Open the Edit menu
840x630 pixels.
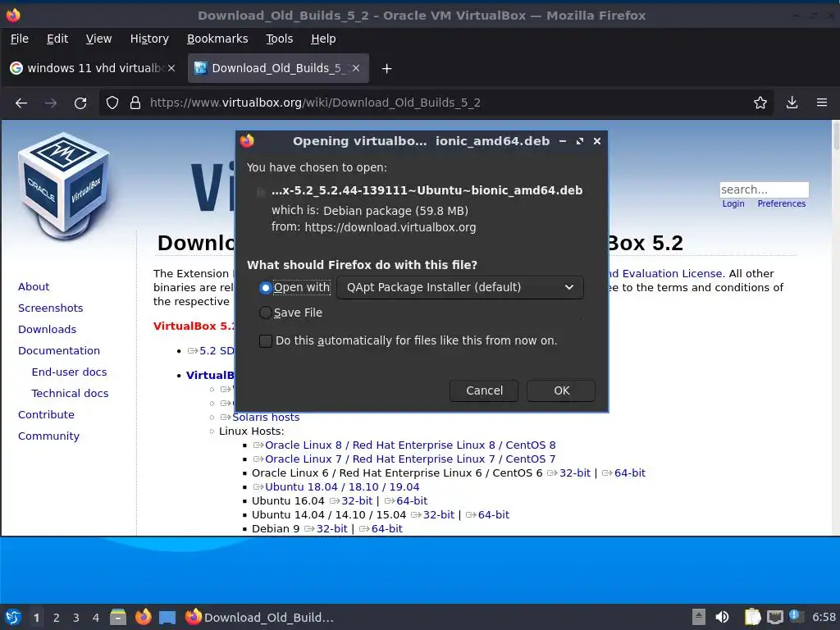pos(57,39)
